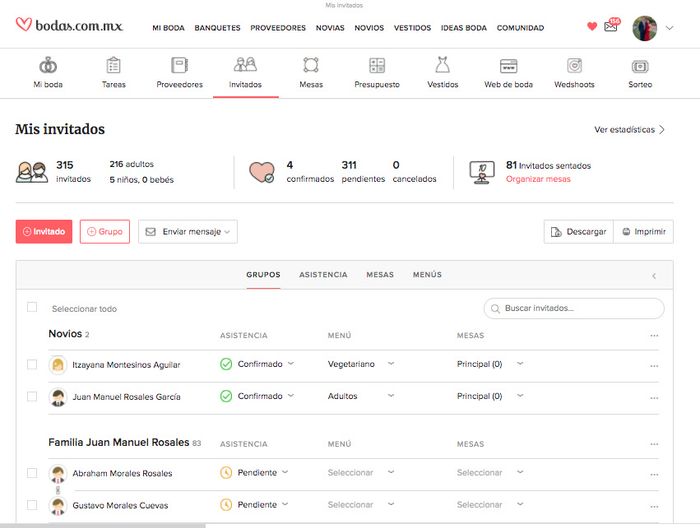Expand the Enviar mensaje dropdown
This screenshot has height=528, width=700.
[x=188, y=232]
